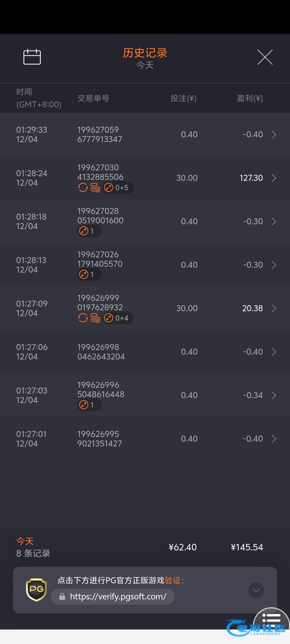Viewport: 290px width, 644px height.
Task: Tap the floating list menu icon
Action: tap(271, 619)
